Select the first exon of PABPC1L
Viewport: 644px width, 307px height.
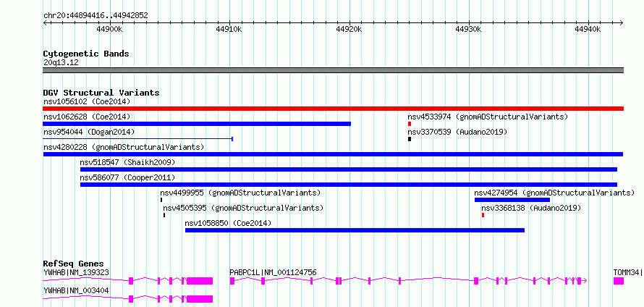[x=232, y=281]
